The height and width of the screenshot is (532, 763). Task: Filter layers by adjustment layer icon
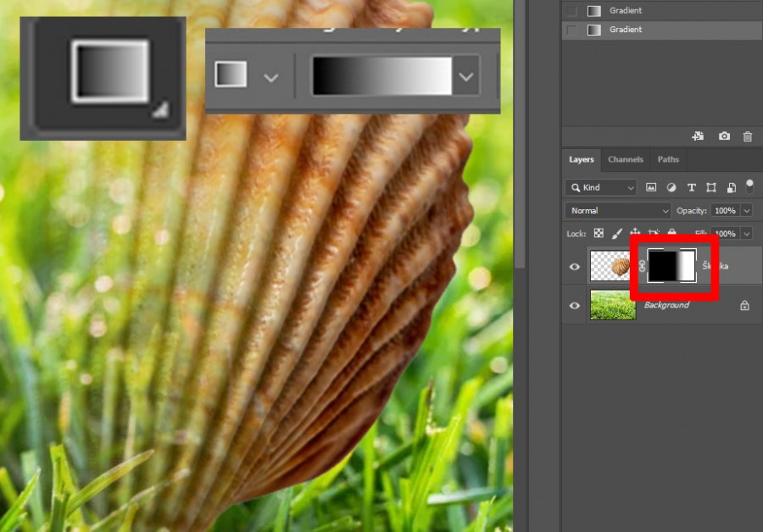(671, 187)
